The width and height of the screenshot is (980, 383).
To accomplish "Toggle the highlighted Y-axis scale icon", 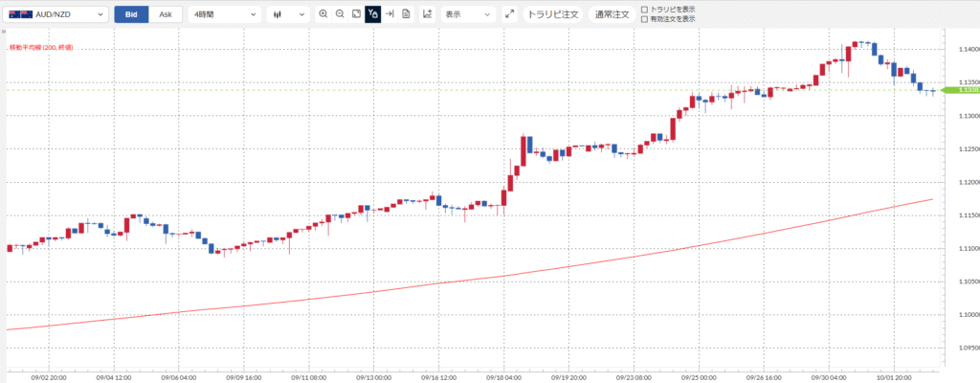I will tap(373, 14).
